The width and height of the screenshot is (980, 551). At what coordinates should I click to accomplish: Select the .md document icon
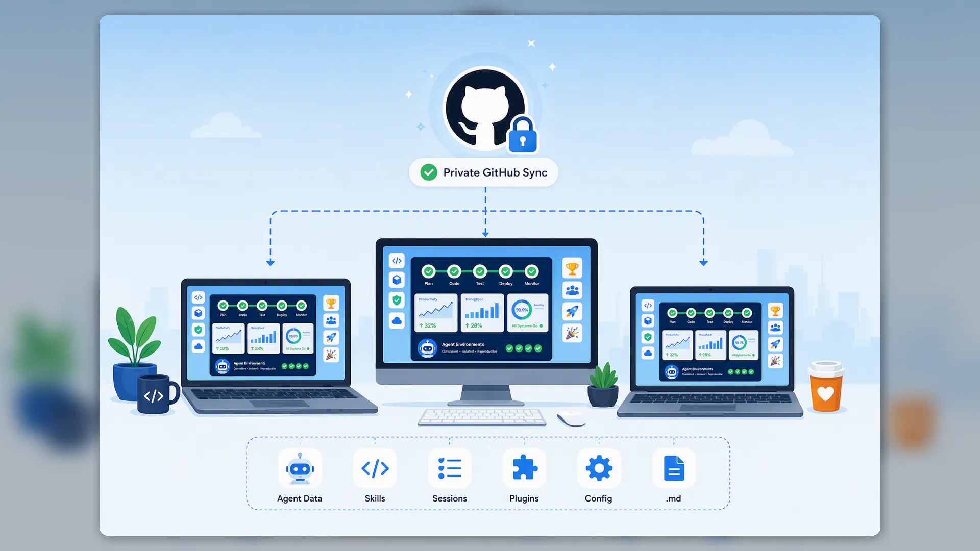pyautogui.click(x=674, y=468)
